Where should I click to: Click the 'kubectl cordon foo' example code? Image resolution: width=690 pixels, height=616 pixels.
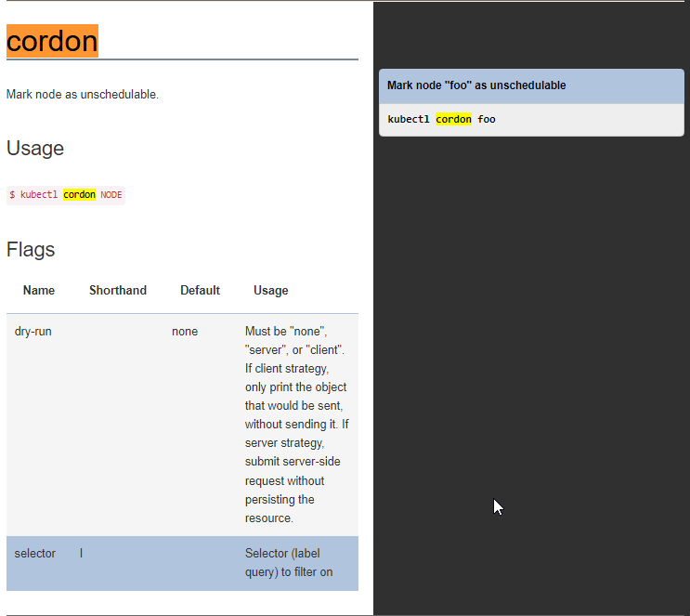point(442,119)
